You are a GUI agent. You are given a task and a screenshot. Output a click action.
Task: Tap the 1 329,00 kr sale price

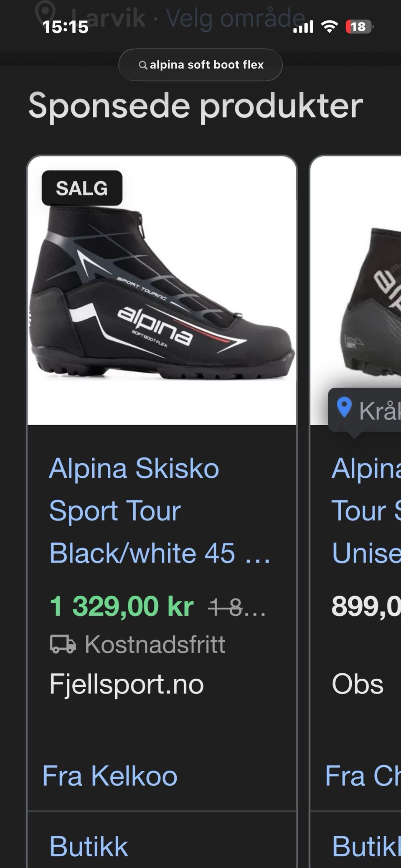(122, 606)
